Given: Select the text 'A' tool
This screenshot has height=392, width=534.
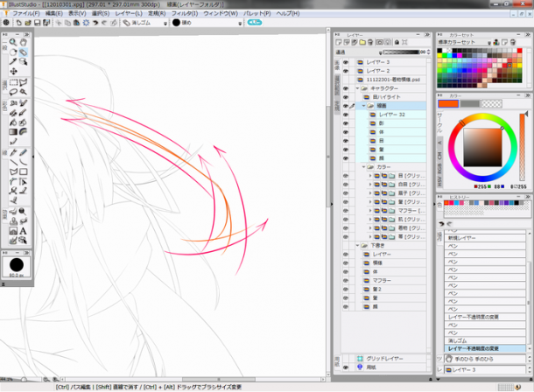Looking at the screenshot, I should click(23, 231).
